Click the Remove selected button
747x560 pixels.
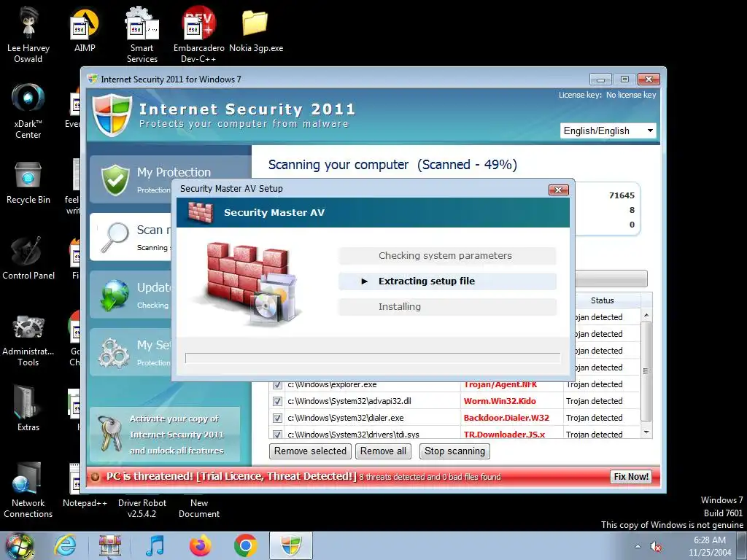pos(310,451)
